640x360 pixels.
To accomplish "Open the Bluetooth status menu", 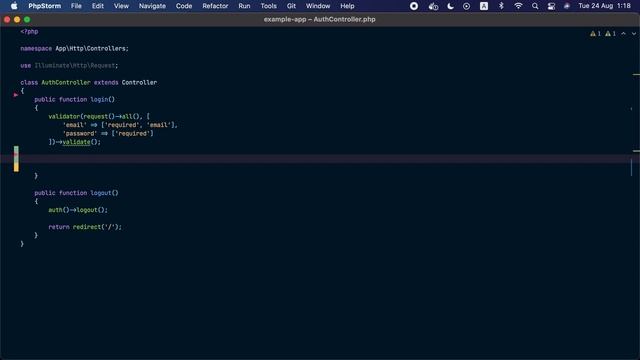I will point(501,6).
